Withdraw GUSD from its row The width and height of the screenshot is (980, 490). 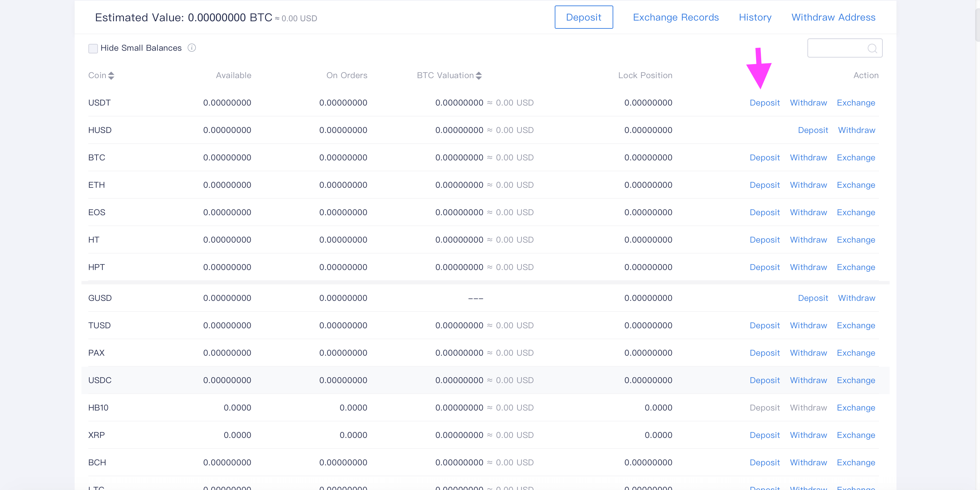(856, 298)
